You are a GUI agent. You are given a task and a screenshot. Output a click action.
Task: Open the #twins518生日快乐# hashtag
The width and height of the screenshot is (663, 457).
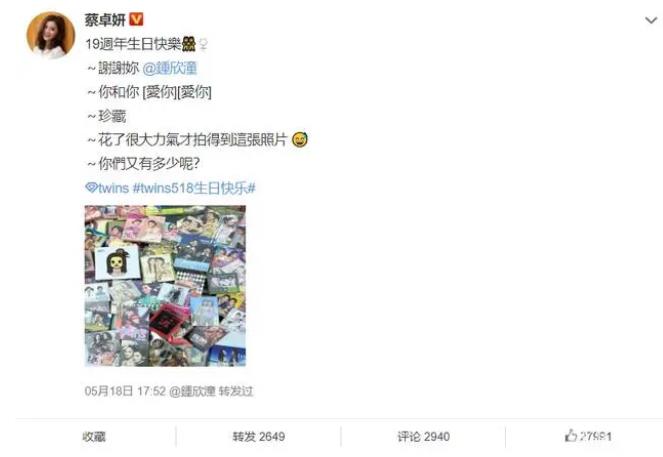[x=194, y=188]
